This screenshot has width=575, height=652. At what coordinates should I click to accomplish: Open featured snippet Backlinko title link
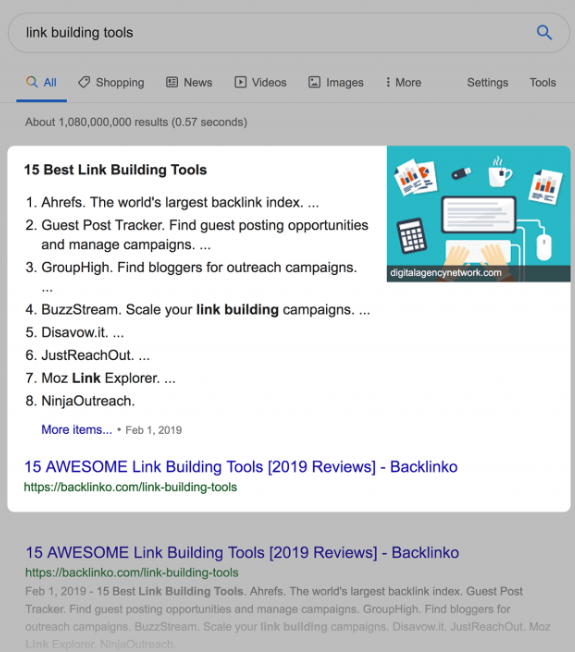coord(241,467)
